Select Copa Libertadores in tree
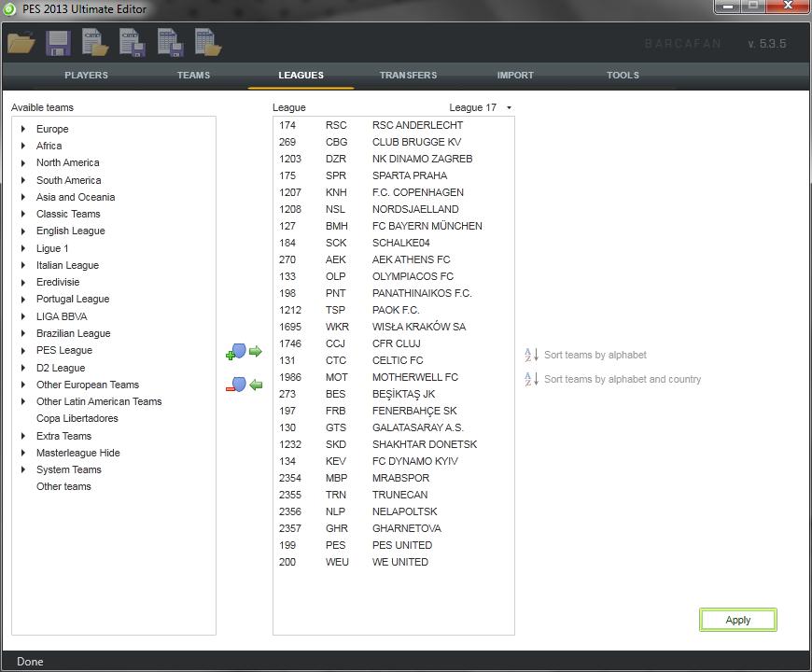This screenshot has height=672, width=812. tap(77, 418)
